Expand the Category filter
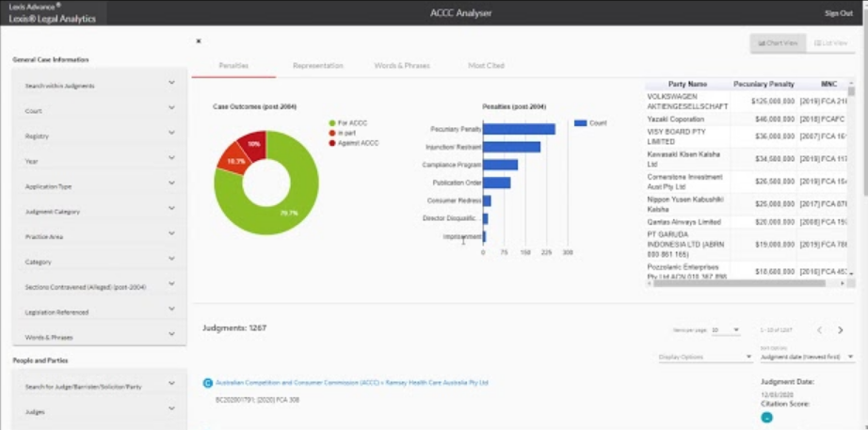868x430 pixels. (100, 262)
